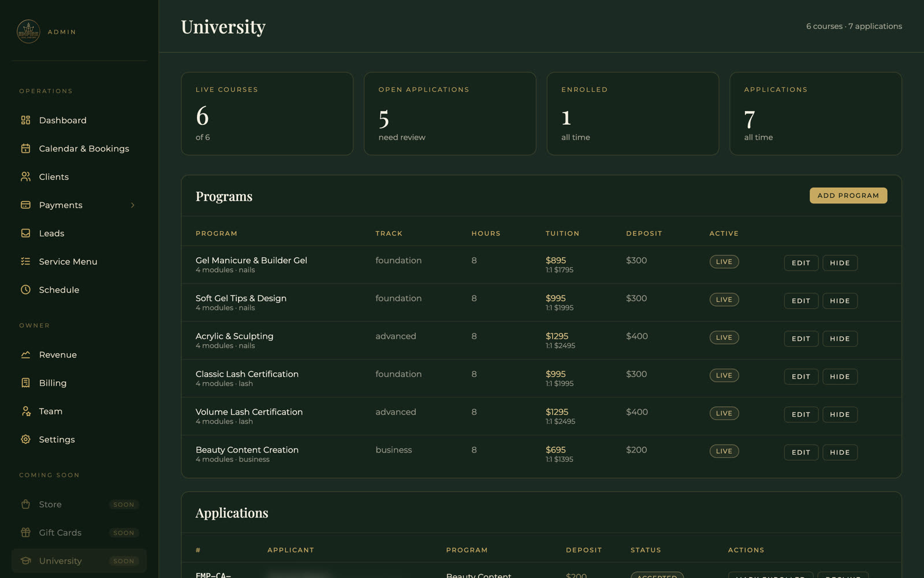The width and height of the screenshot is (924, 578).
Task: Click the Store shopping bag icon
Action: point(25,505)
